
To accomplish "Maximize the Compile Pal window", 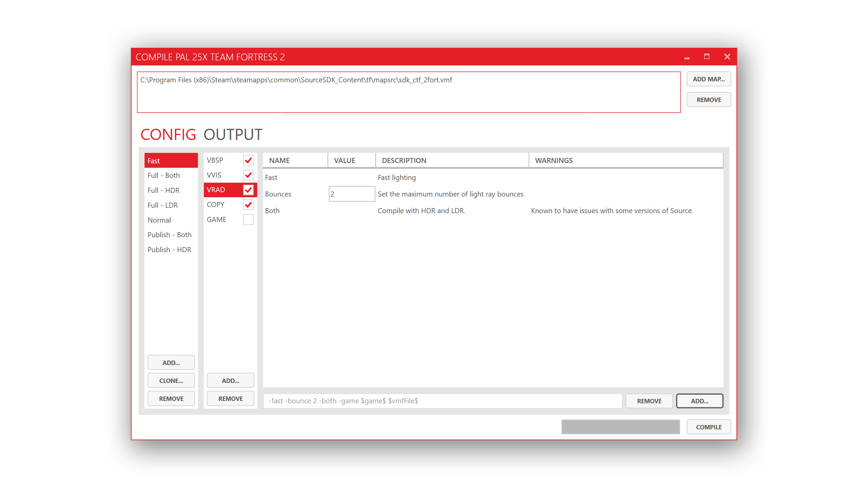I will coord(707,57).
